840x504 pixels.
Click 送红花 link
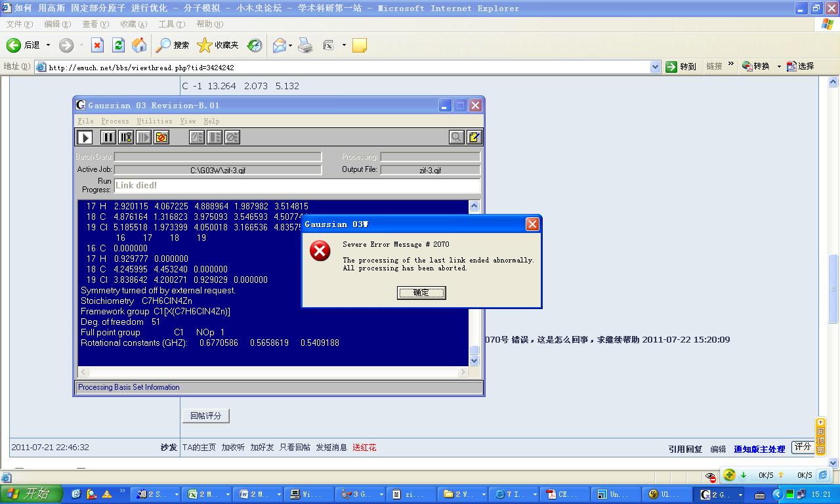point(364,448)
